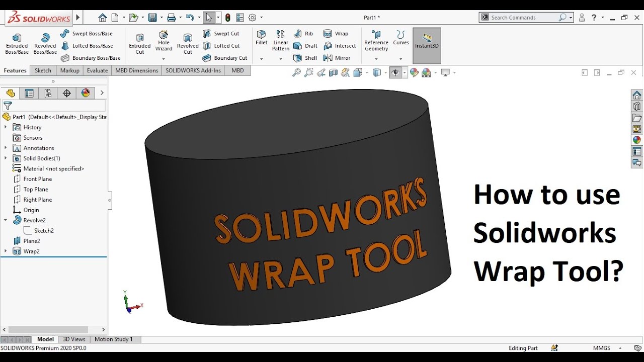Open Reference Geometry
The width and height of the screenshot is (644, 362).
pos(376,41)
